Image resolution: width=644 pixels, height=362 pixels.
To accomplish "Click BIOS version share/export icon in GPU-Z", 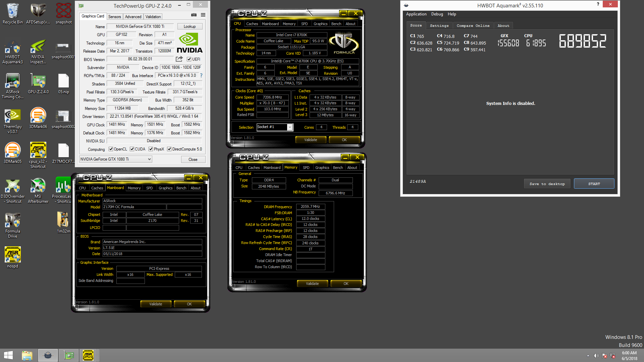I will [179, 59].
